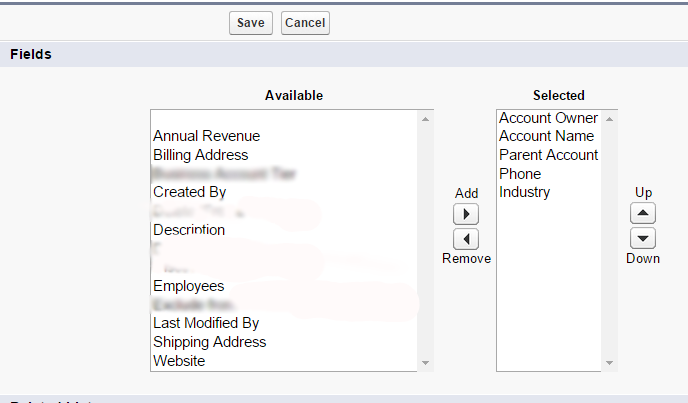The height and width of the screenshot is (403, 688).
Task: Click Selected list scrollbar down arrow
Action: [609, 363]
